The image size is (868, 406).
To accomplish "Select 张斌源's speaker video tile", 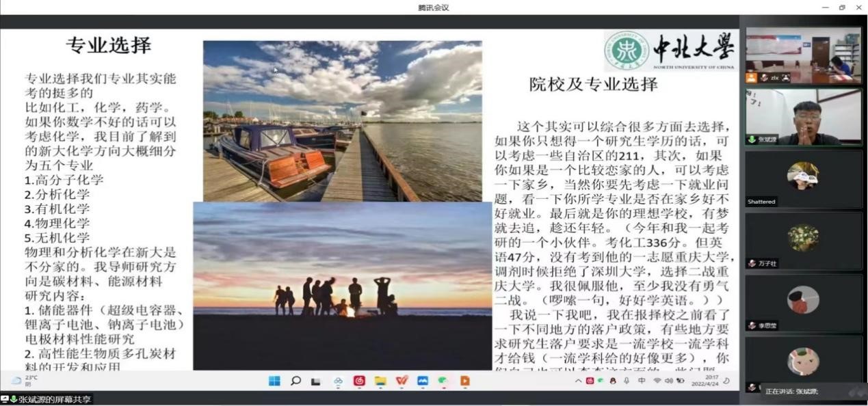I will tap(803, 117).
